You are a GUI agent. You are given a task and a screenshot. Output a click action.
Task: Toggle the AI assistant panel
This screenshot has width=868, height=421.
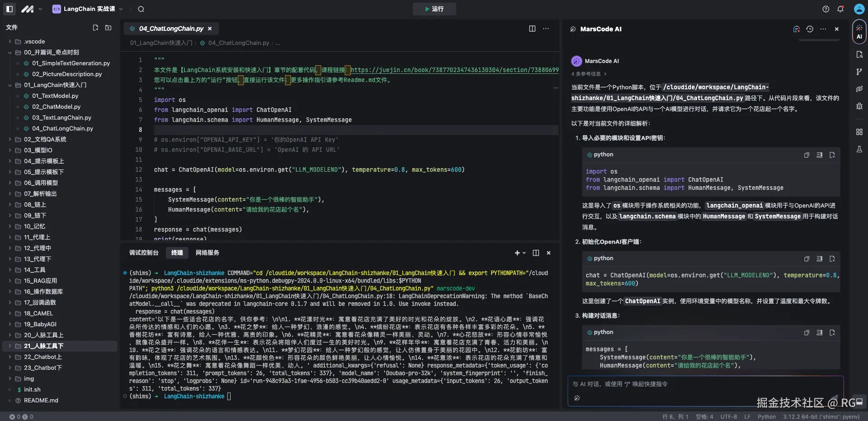coord(859,32)
